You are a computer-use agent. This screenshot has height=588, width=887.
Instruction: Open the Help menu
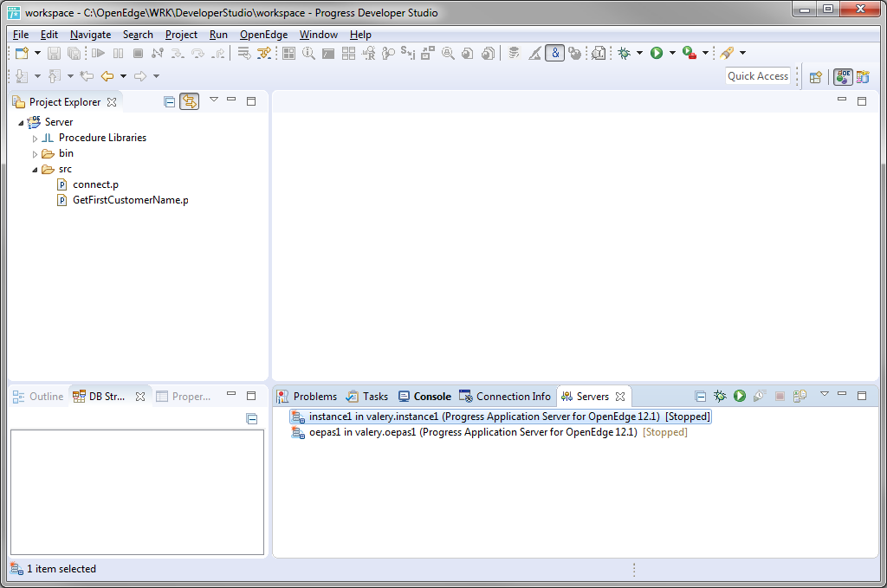coord(360,35)
